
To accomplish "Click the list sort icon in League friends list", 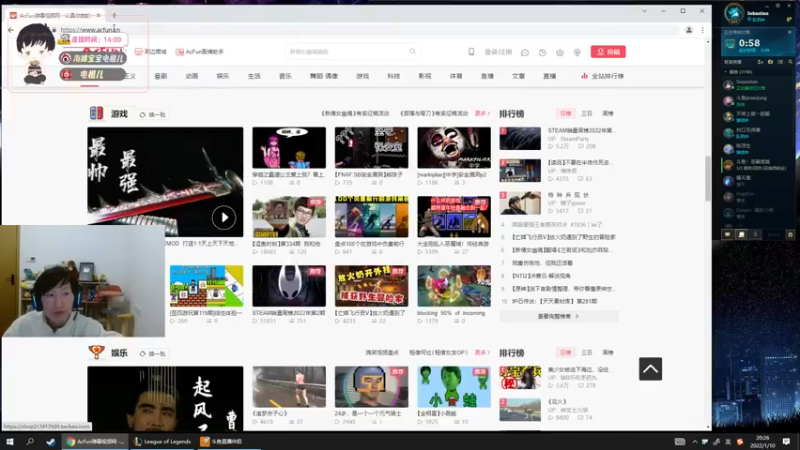I will pyautogui.click(x=780, y=62).
